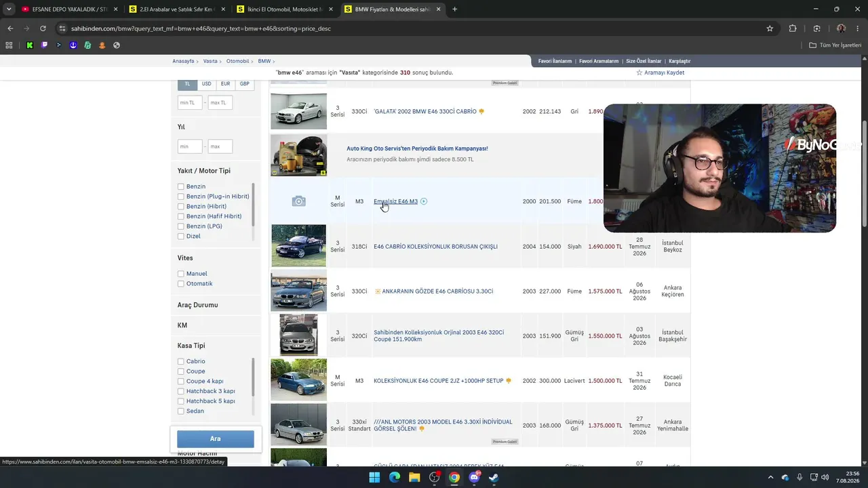Image resolution: width=868 pixels, height=488 pixels.
Task: Click the star icon beside Aramayı Kaydet
Action: click(639, 73)
